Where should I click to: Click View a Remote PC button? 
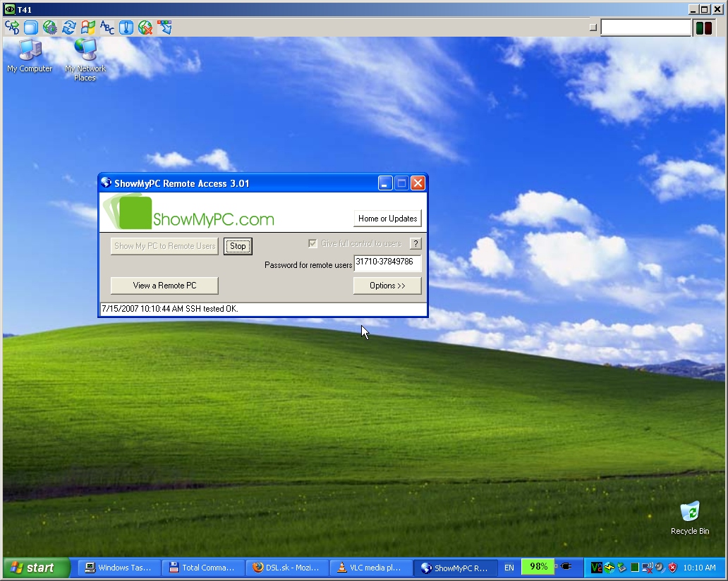tap(165, 286)
